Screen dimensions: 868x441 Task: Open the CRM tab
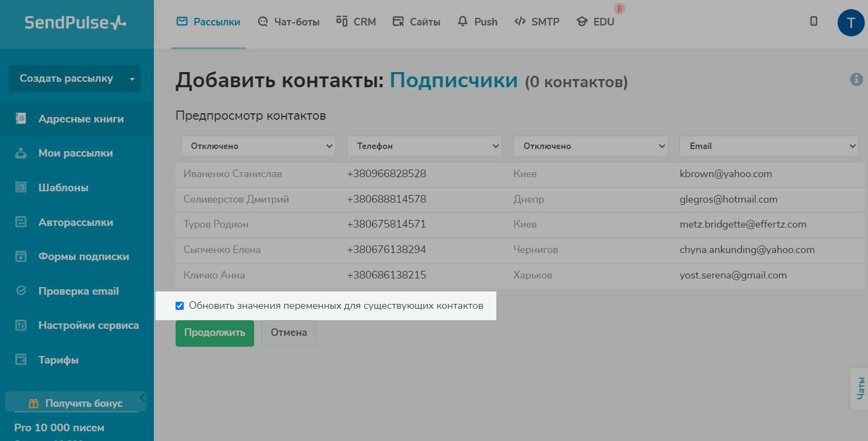[356, 22]
